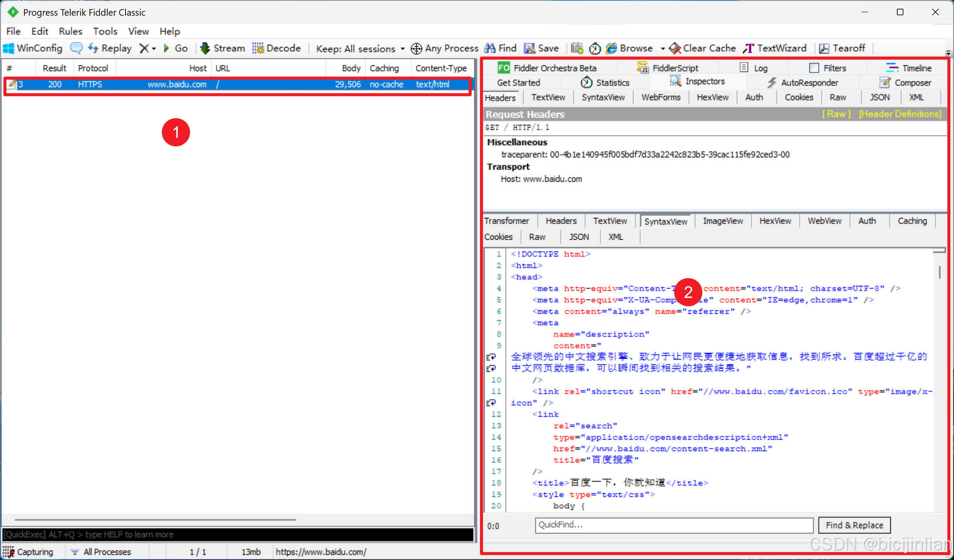Screen dimensions: 954x560
Task: Click the Clear Cache icon
Action: click(675, 48)
